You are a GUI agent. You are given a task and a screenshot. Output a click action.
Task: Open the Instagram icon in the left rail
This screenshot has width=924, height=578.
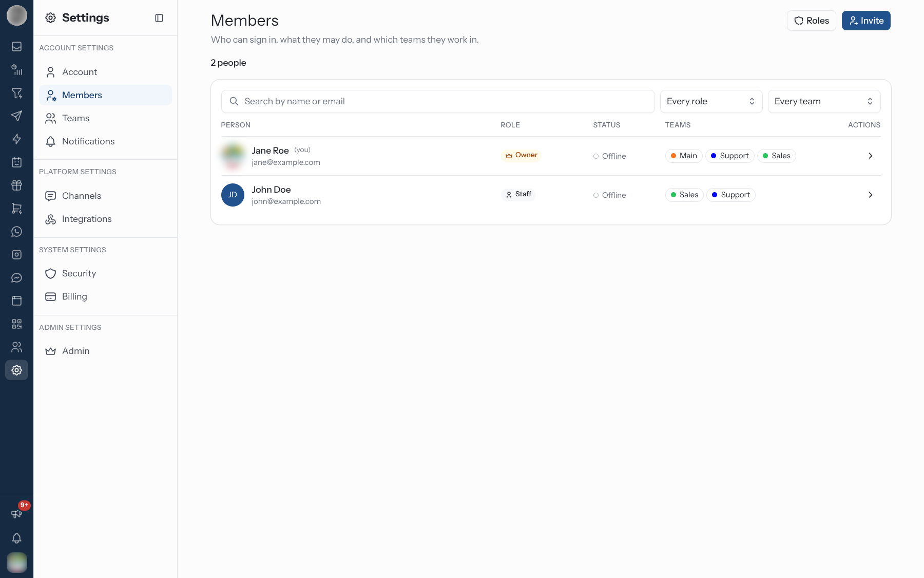16,255
